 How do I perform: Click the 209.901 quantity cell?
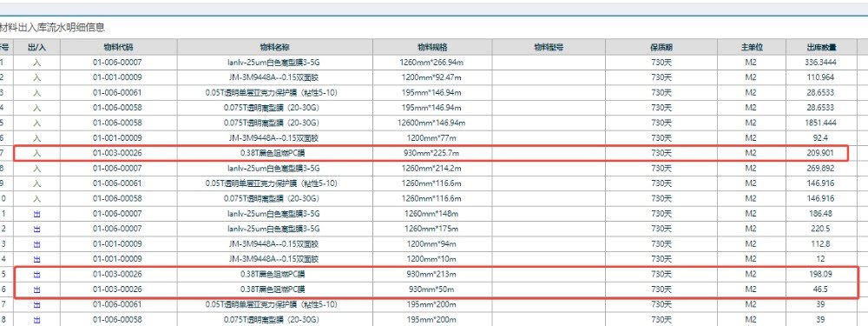tap(821, 153)
